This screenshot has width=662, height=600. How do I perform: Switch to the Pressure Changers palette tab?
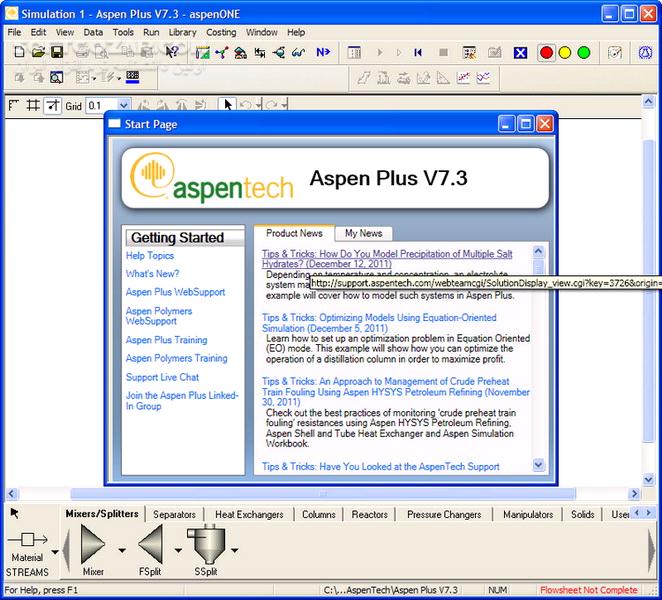tap(444, 514)
